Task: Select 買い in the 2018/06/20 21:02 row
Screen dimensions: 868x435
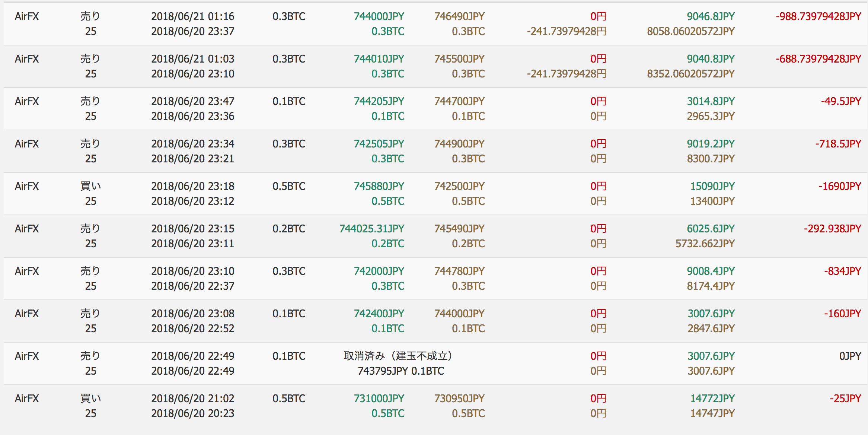Action: click(x=90, y=399)
